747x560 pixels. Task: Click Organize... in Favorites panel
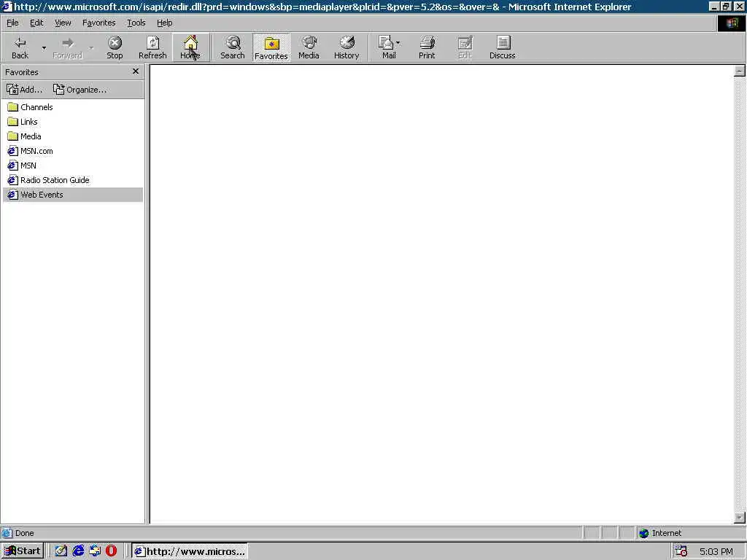(x=80, y=90)
